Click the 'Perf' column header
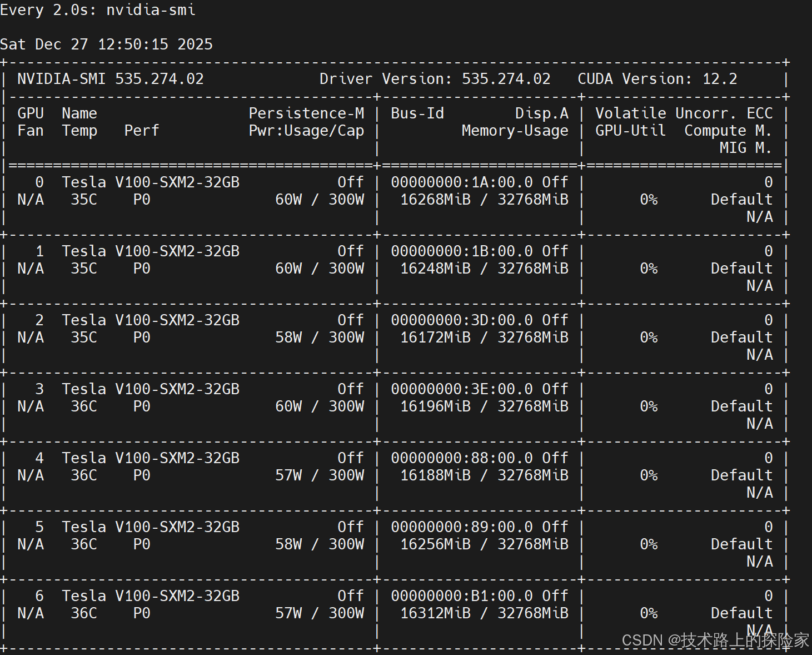812x655 pixels. 142,131
